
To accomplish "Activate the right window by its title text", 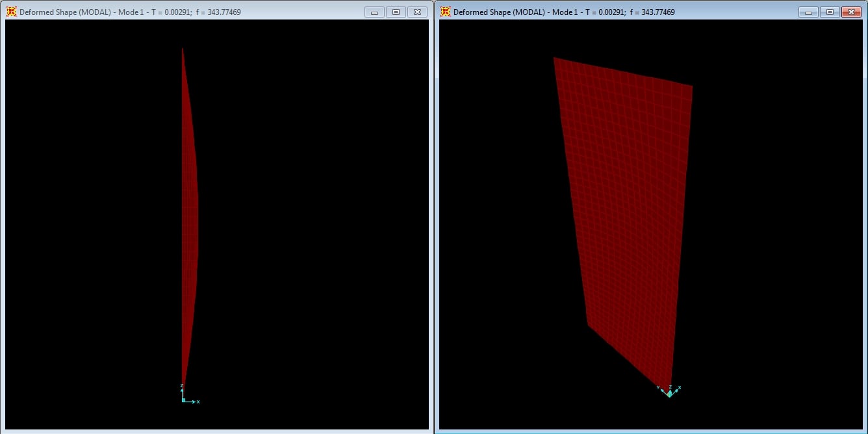I will [564, 12].
